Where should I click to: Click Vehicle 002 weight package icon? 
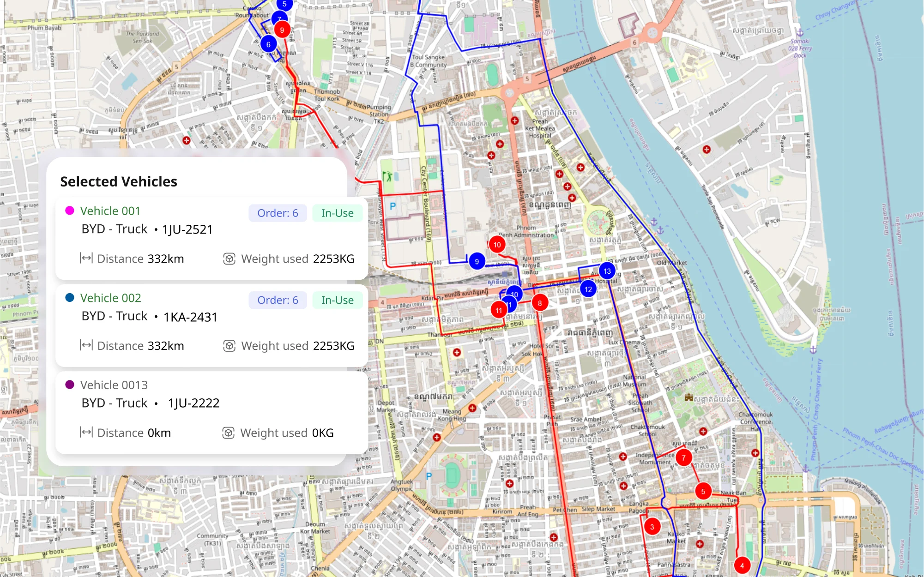click(229, 346)
